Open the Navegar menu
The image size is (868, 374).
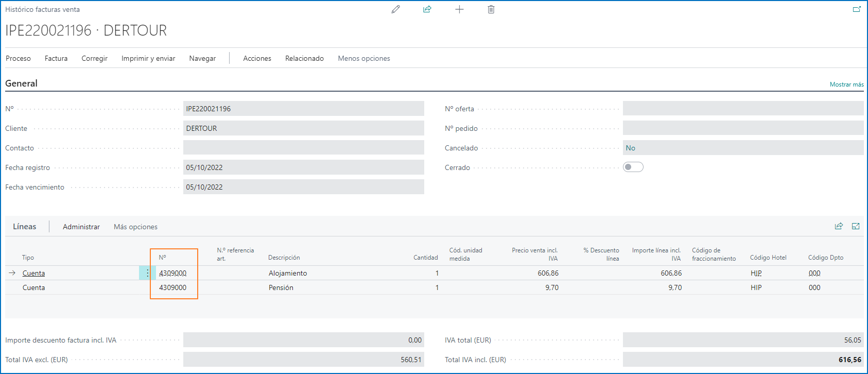click(202, 58)
